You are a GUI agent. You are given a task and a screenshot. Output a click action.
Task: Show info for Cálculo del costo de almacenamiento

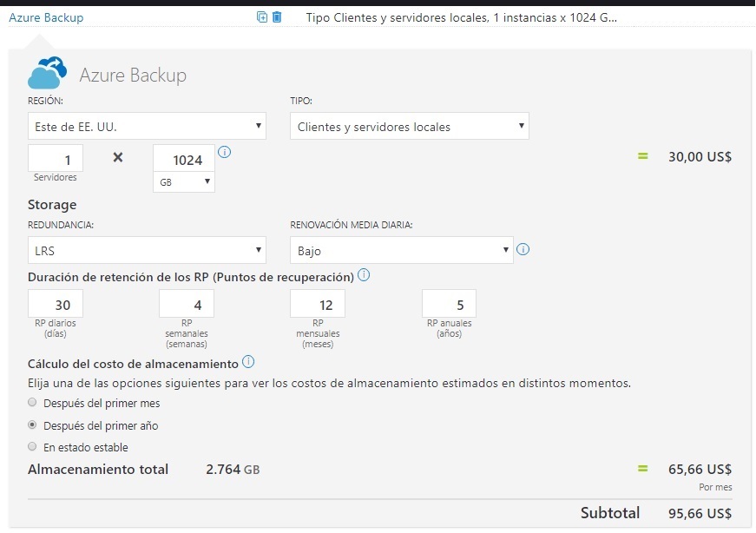pos(248,361)
